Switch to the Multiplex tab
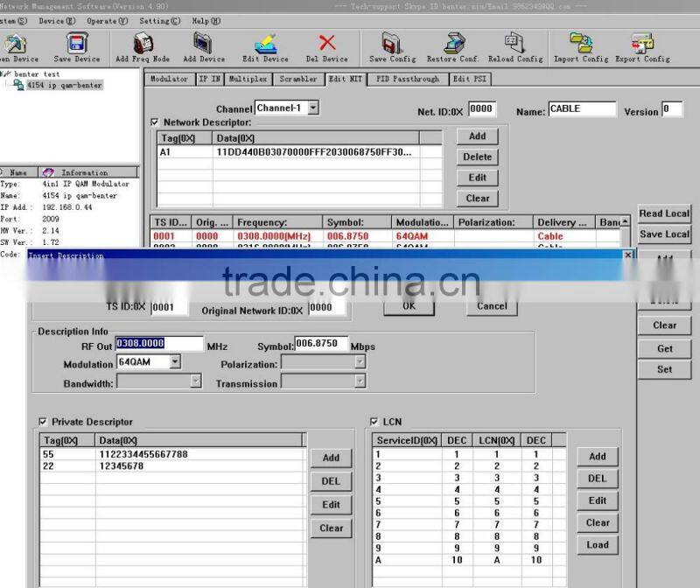This screenshot has width=700, height=588. click(x=248, y=80)
